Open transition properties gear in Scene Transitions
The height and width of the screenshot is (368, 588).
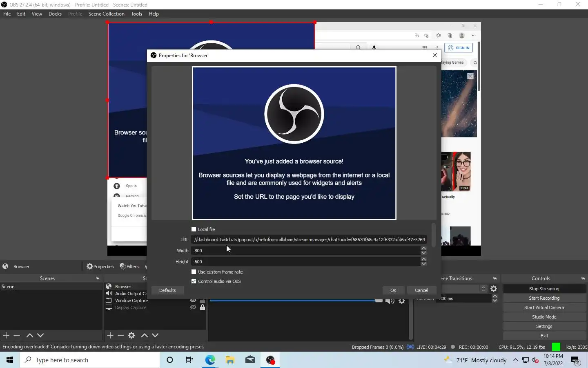(x=494, y=289)
